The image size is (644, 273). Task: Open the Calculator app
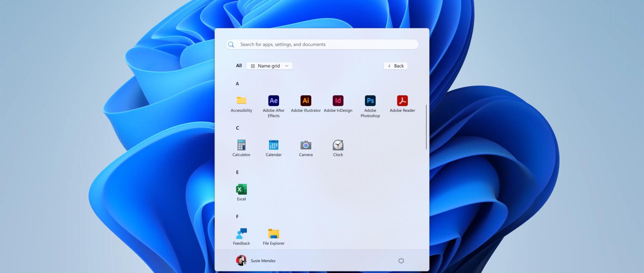coord(241,148)
